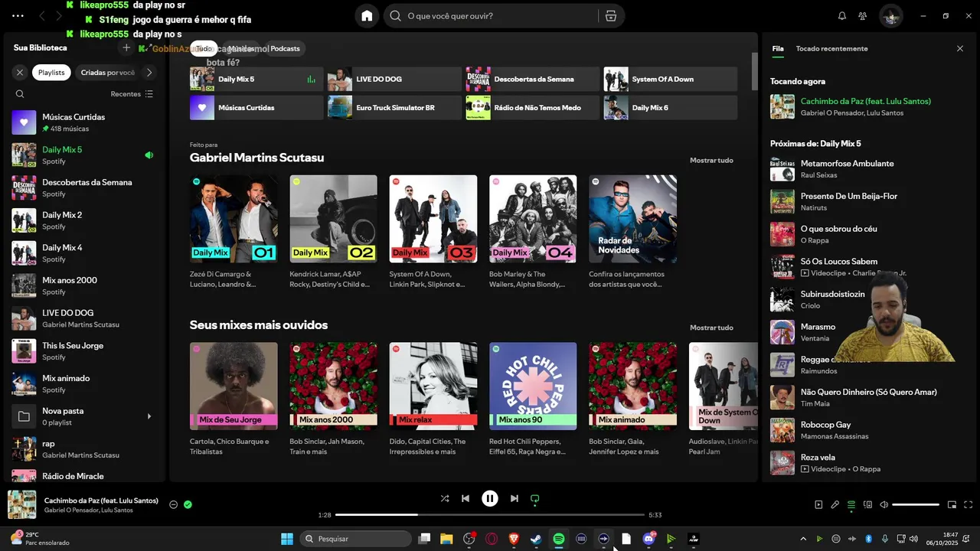The image size is (980, 551).
Task: Adjust the volume slider
Action: click(x=916, y=504)
